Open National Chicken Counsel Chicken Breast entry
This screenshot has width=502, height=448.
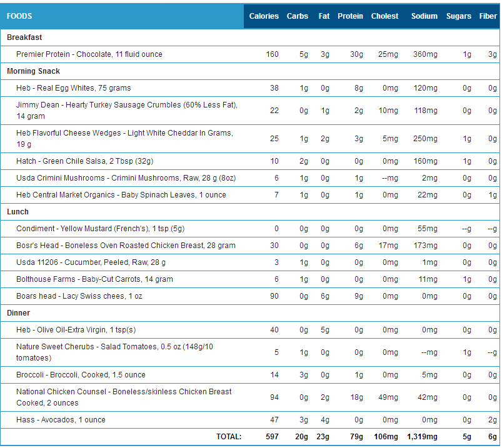(124, 397)
